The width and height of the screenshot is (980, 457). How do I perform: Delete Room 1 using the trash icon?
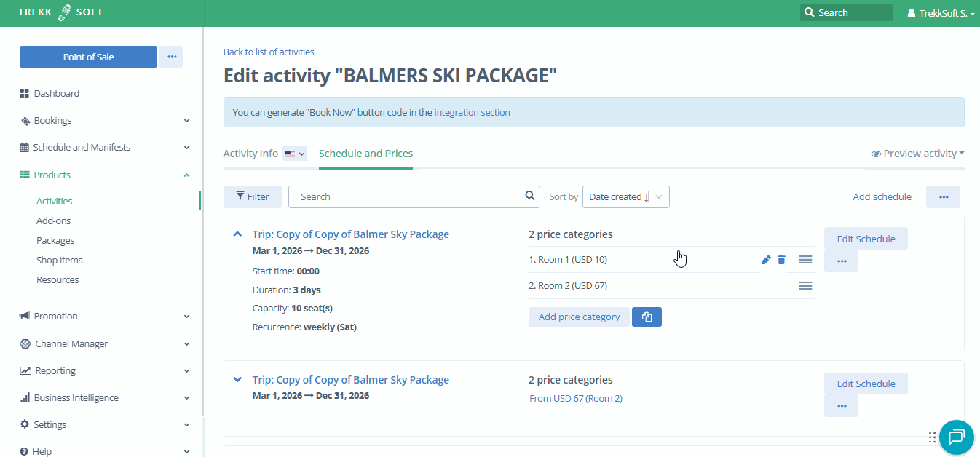pos(781,260)
